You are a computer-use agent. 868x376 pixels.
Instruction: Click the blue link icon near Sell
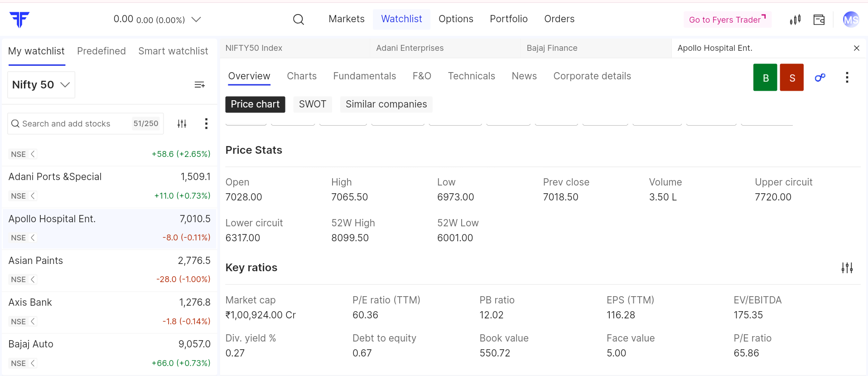[x=820, y=78]
